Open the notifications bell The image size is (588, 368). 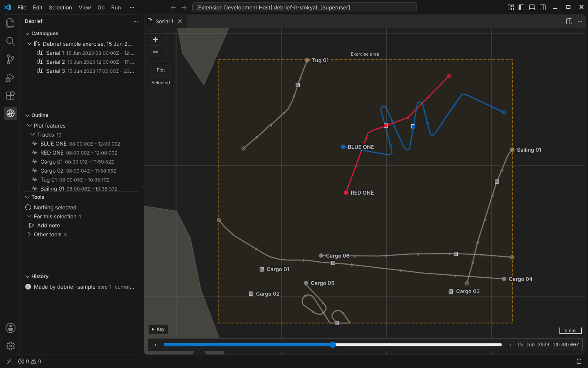[579, 361]
